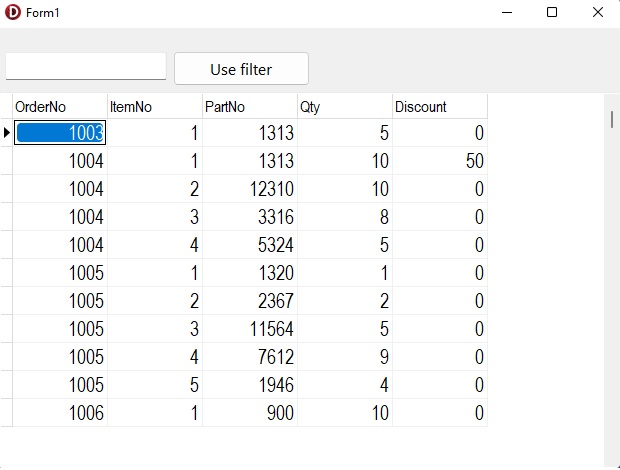The height and width of the screenshot is (470, 620).
Task: Click the Discount column header
Action: click(440, 107)
